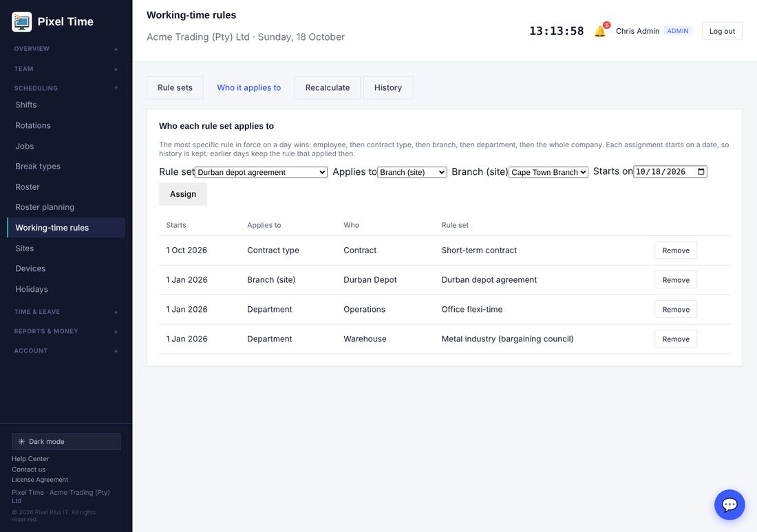Screen dimensions: 757x532
Task: Open the Starts on calendar picker
Action: (x=701, y=171)
